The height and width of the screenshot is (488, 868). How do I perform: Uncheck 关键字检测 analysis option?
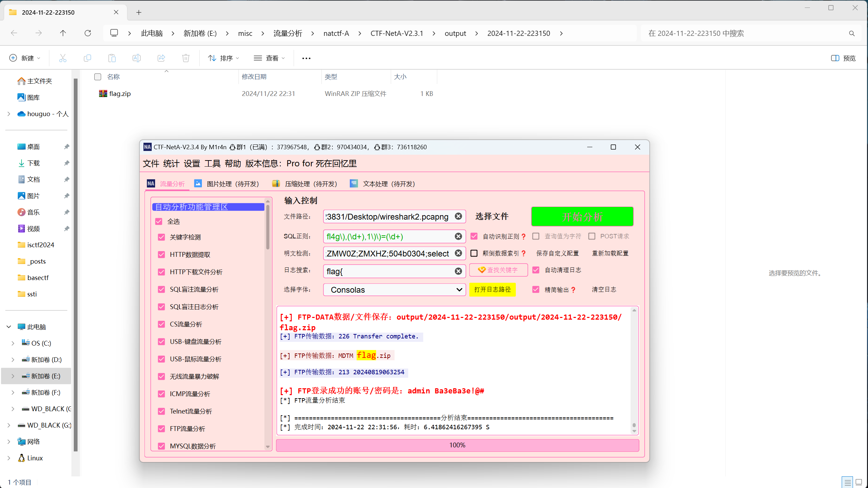(162, 237)
